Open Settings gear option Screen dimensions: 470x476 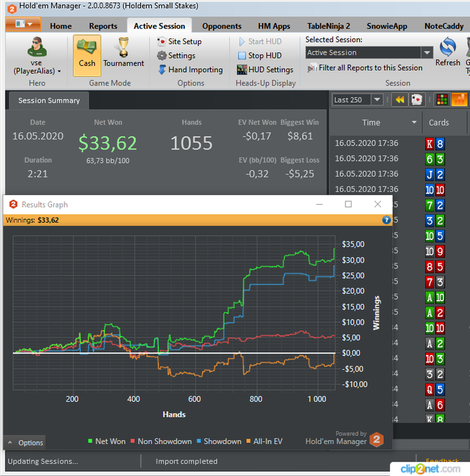(x=176, y=56)
